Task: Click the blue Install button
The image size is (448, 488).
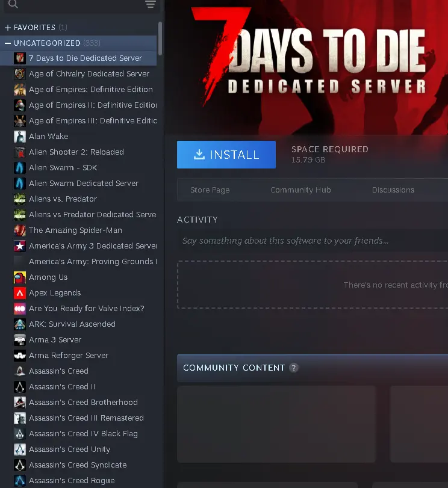Action: coord(226,155)
